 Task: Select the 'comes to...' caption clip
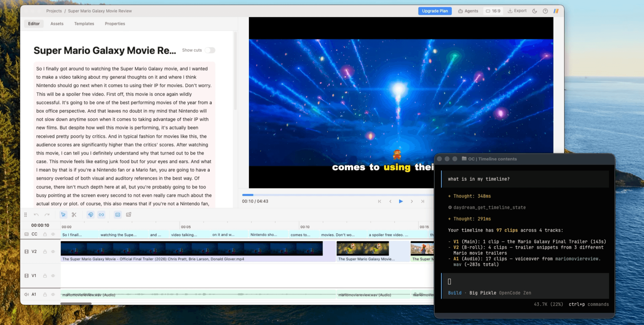point(304,235)
